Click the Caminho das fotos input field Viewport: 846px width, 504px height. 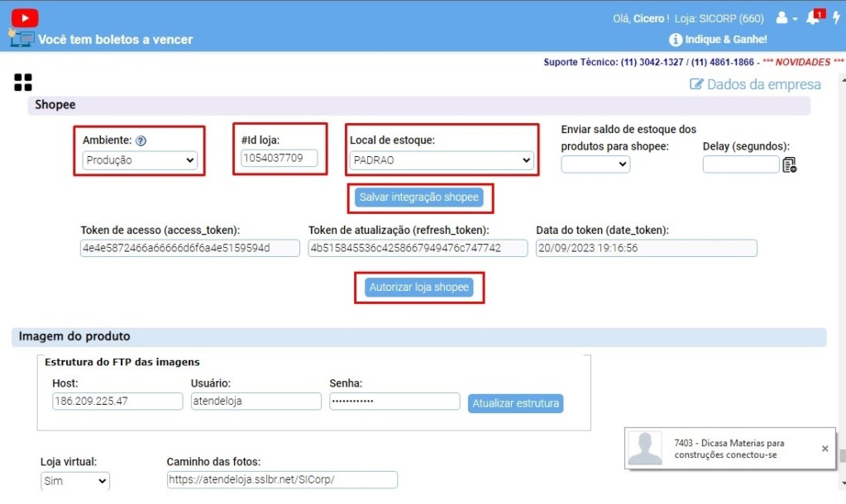pyautogui.click(x=282, y=480)
